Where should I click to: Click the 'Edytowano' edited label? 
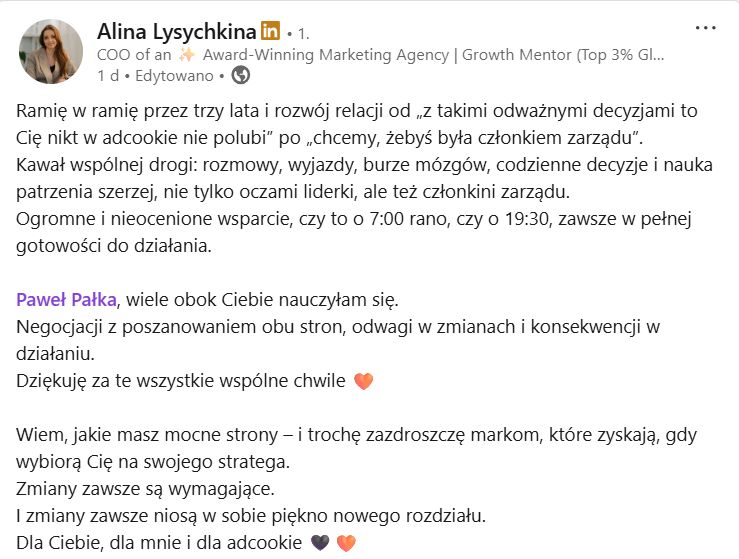175,75
